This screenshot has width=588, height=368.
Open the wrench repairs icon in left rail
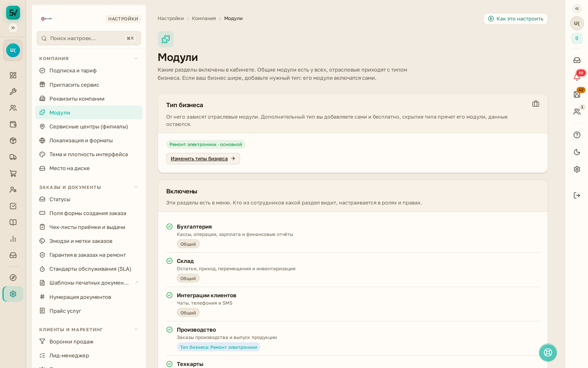[x=13, y=92]
